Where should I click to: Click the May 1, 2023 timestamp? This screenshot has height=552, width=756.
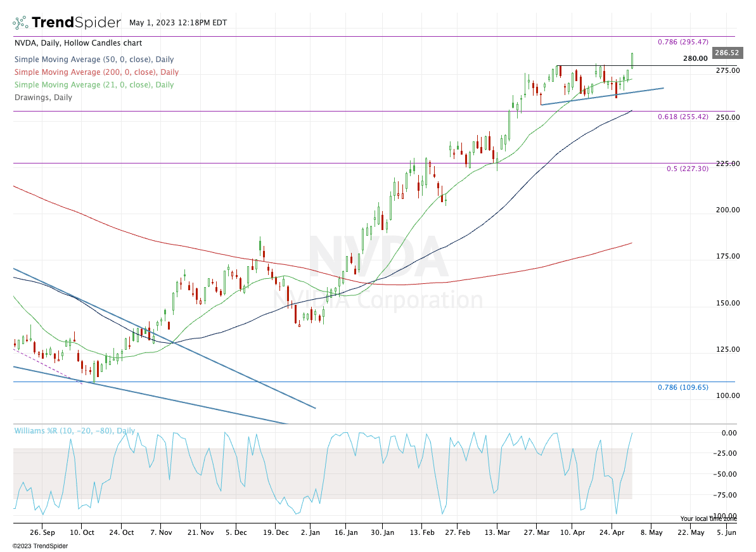[x=174, y=22]
